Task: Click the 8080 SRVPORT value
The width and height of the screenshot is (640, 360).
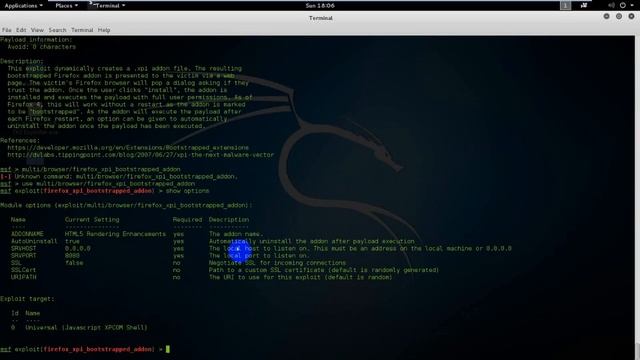Action: [72, 256]
